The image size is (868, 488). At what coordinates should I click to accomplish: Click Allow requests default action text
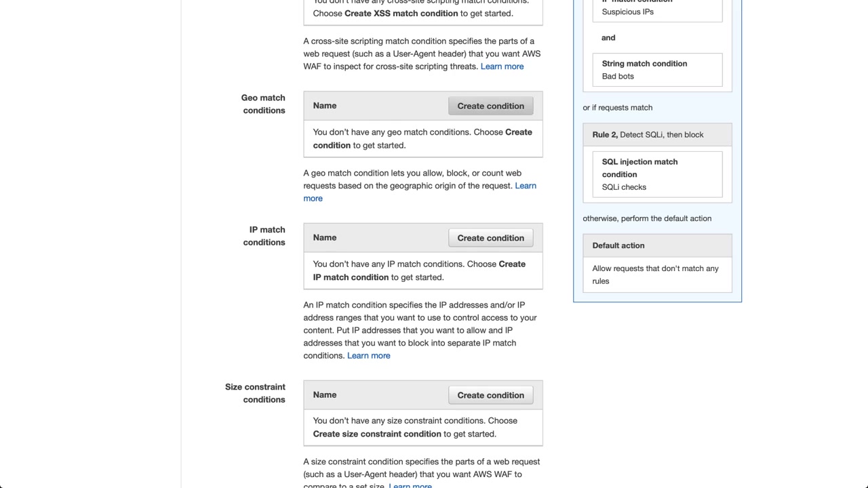click(x=655, y=274)
